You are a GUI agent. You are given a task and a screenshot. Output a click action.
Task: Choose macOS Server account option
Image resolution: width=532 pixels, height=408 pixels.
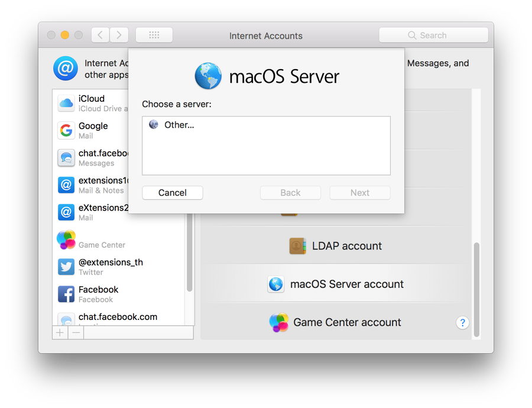coord(336,284)
